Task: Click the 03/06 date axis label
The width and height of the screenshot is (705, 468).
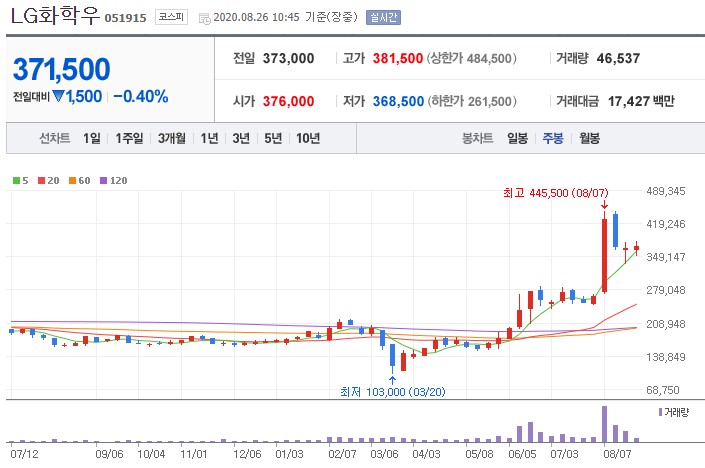Action: (384, 454)
